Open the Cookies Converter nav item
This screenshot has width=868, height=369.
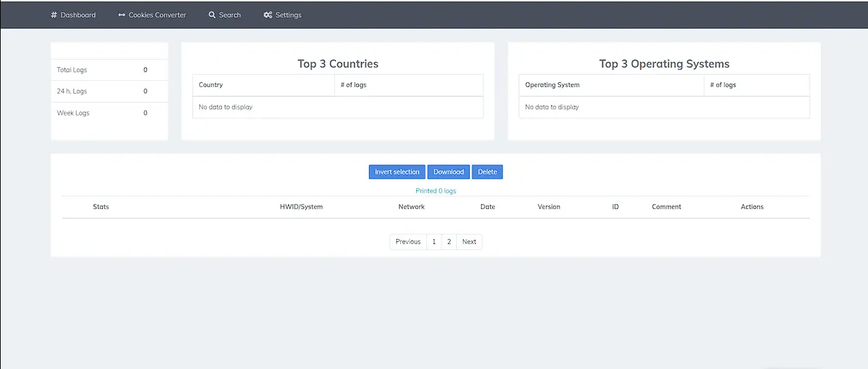click(152, 15)
